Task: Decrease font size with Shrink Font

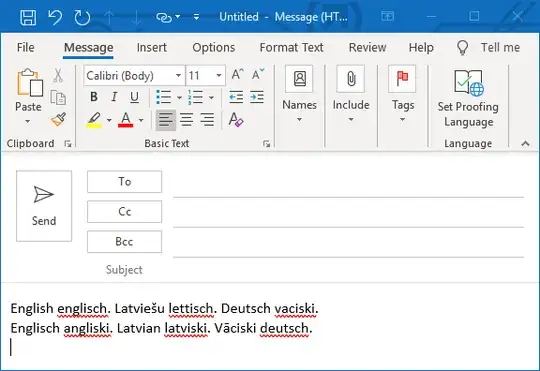Action: [258, 74]
